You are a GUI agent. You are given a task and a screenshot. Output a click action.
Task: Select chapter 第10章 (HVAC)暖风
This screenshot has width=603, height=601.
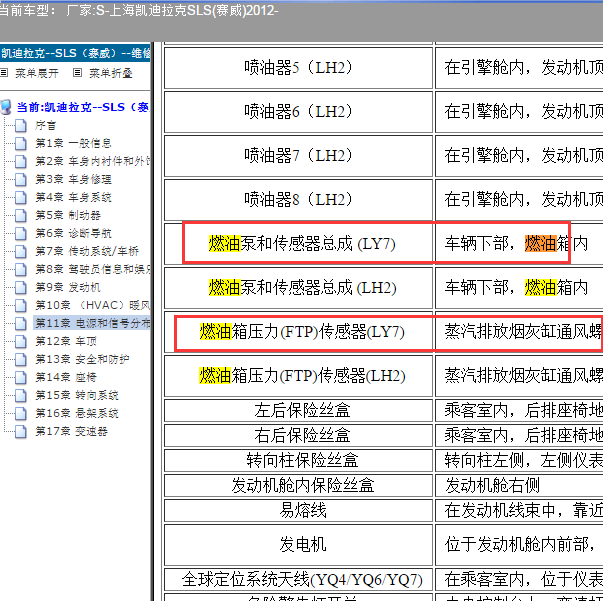tap(93, 305)
